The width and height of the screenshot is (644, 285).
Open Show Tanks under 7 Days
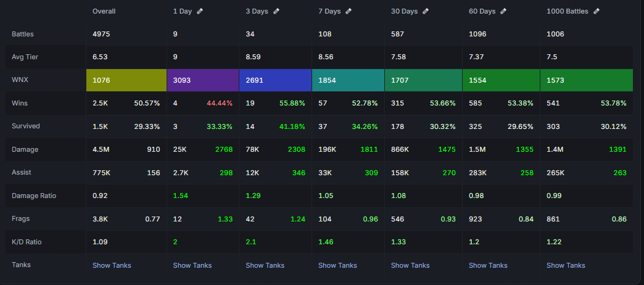point(337,265)
